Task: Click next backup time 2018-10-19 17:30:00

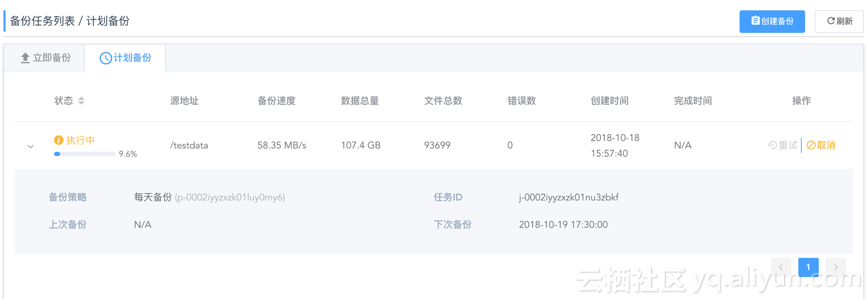Action: tap(563, 225)
